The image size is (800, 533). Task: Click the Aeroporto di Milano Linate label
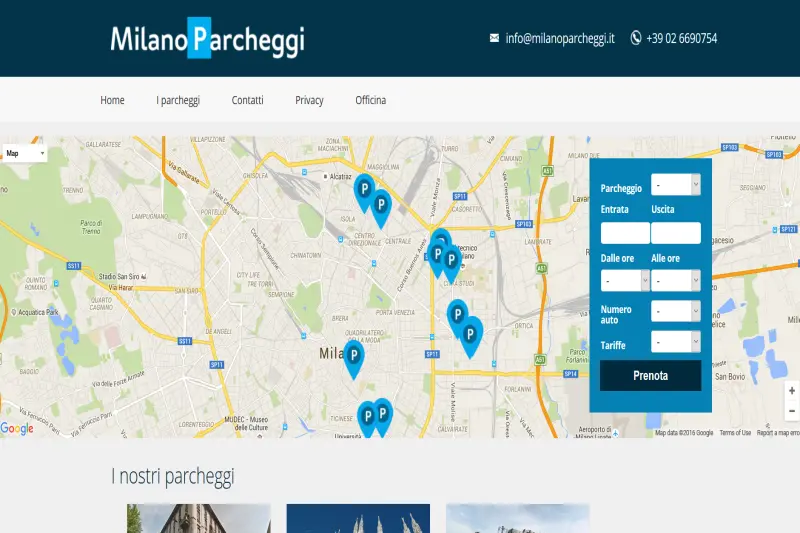pyautogui.click(x=594, y=433)
